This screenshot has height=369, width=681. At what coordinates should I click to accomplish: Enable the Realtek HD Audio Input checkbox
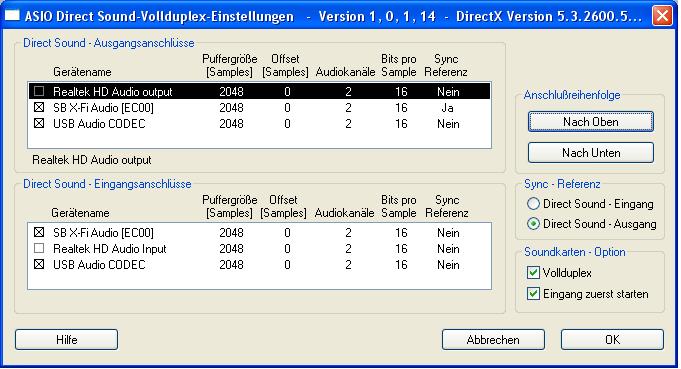39,249
